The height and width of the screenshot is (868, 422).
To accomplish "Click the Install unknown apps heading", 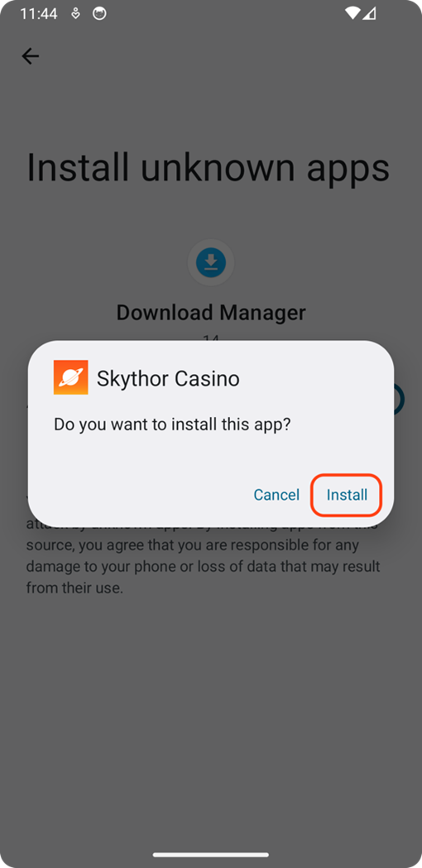I will pos(209,167).
